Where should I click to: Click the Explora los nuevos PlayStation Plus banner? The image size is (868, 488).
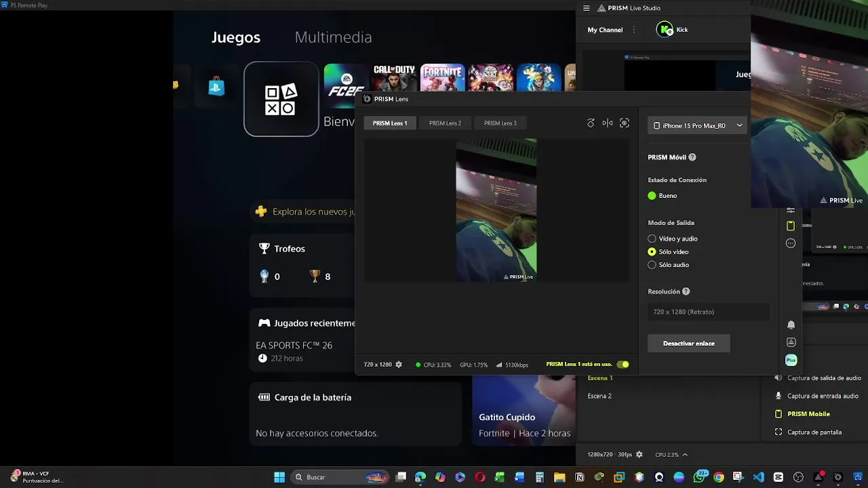(303, 211)
